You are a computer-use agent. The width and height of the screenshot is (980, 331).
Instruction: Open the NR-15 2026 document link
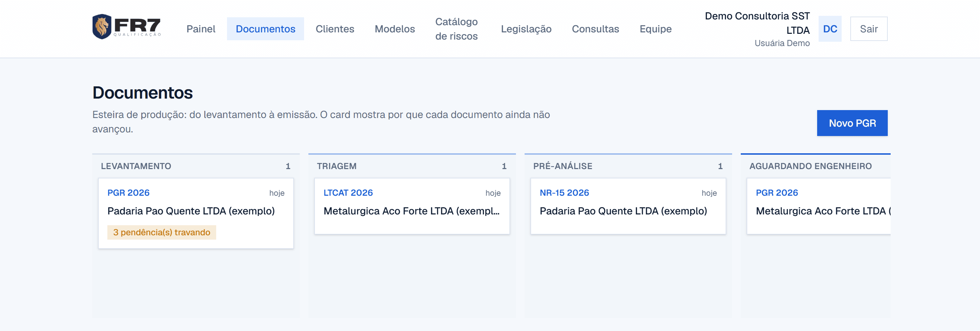(x=564, y=193)
